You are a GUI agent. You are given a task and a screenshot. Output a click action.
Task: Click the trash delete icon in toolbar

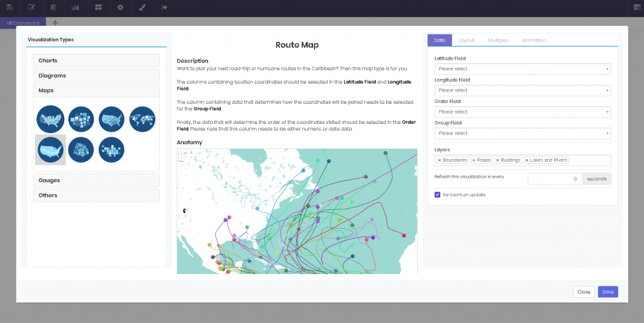pos(53,8)
